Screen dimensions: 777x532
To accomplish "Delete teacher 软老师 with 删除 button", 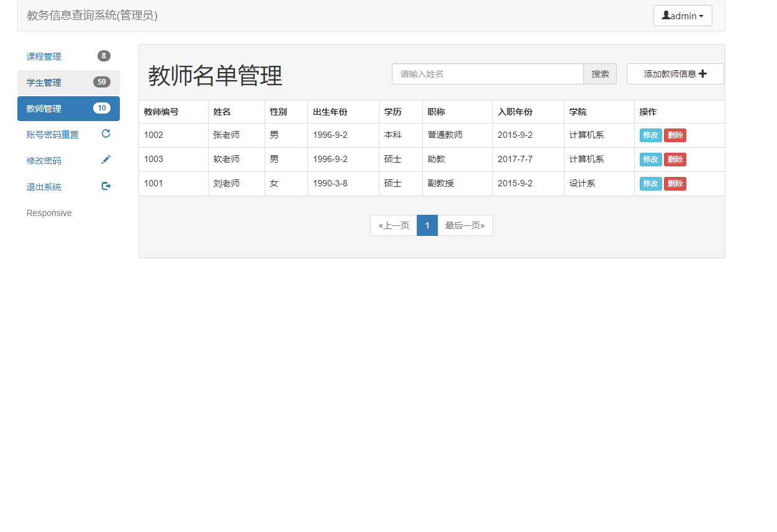I will 675,159.
